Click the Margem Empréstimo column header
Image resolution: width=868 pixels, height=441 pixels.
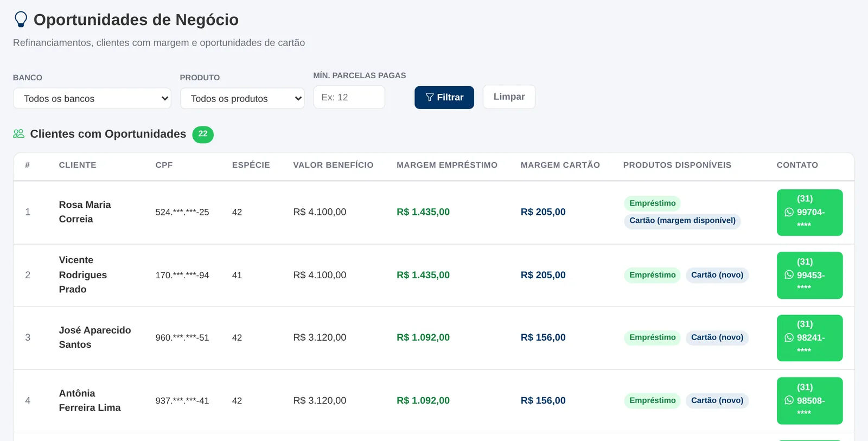pos(447,165)
